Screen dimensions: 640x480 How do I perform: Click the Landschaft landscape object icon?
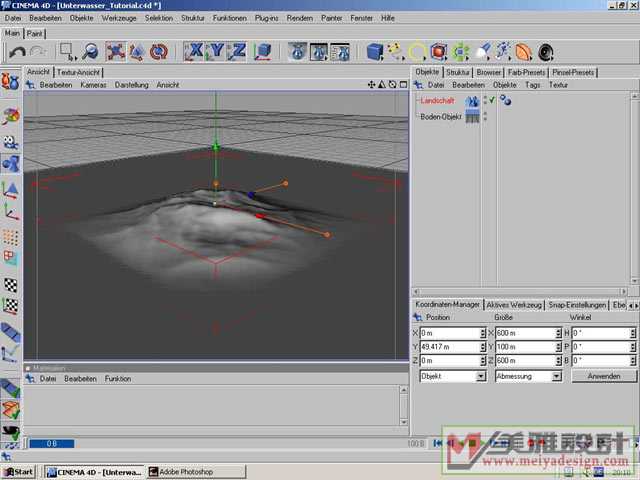(471, 101)
